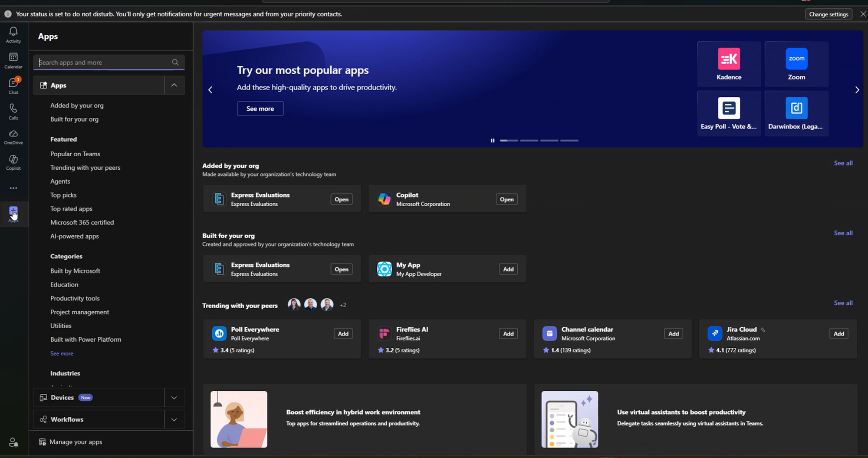868x458 pixels.
Task: Go to next carousel slide
Action: (x=857, y=90)
